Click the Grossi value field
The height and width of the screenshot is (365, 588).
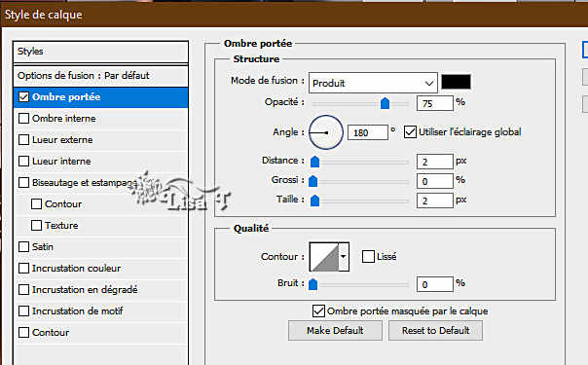(x=434, y=181)
